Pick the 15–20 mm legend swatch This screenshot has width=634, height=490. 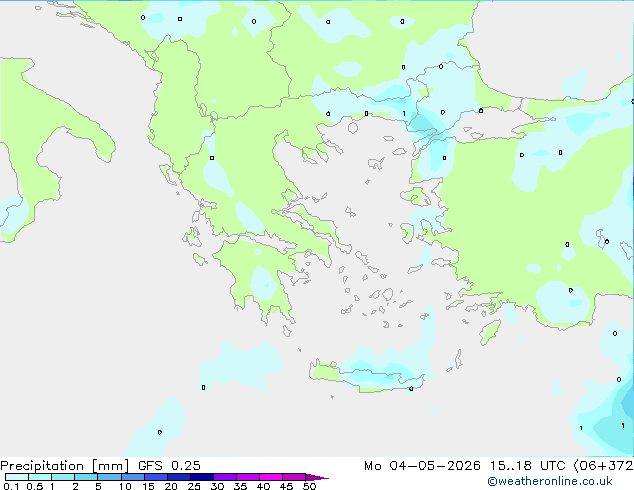click(155, 477)
